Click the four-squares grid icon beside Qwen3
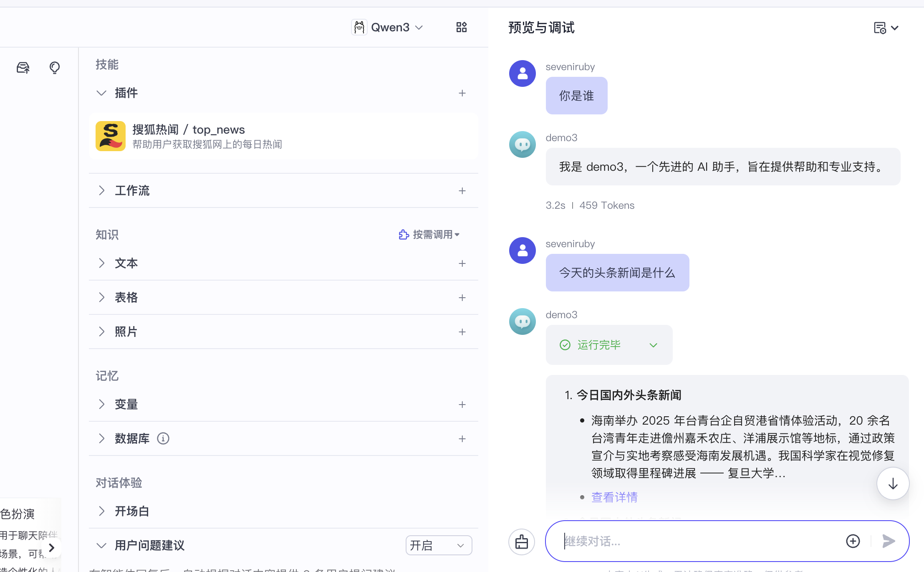 pyautogui.click(x=461, y=28)
